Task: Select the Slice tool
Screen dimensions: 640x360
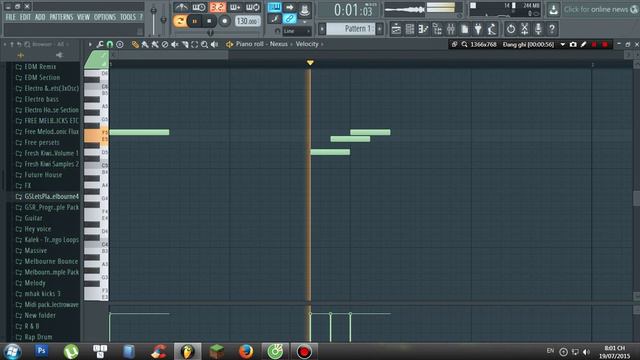Action: [x=185, y=44]
